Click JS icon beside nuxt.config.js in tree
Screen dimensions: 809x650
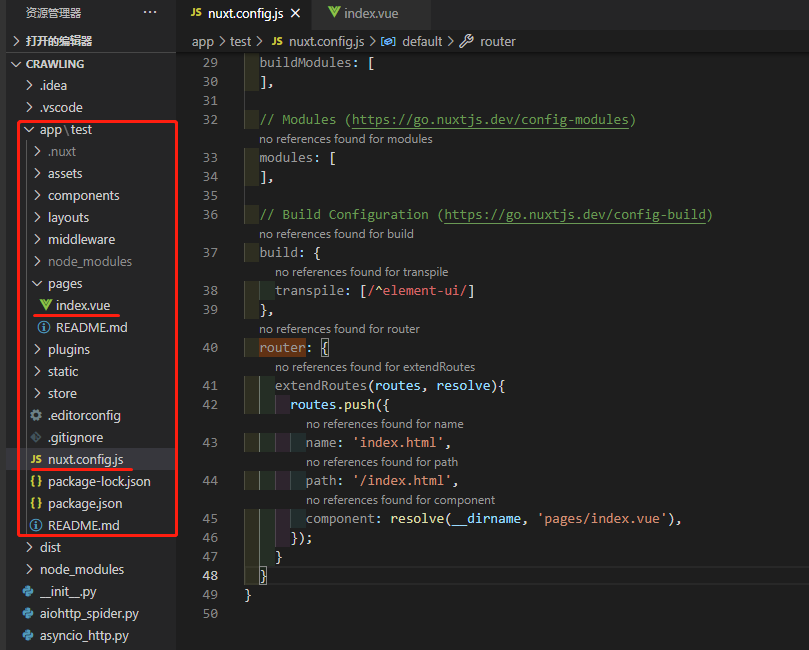tap(36, 459)
